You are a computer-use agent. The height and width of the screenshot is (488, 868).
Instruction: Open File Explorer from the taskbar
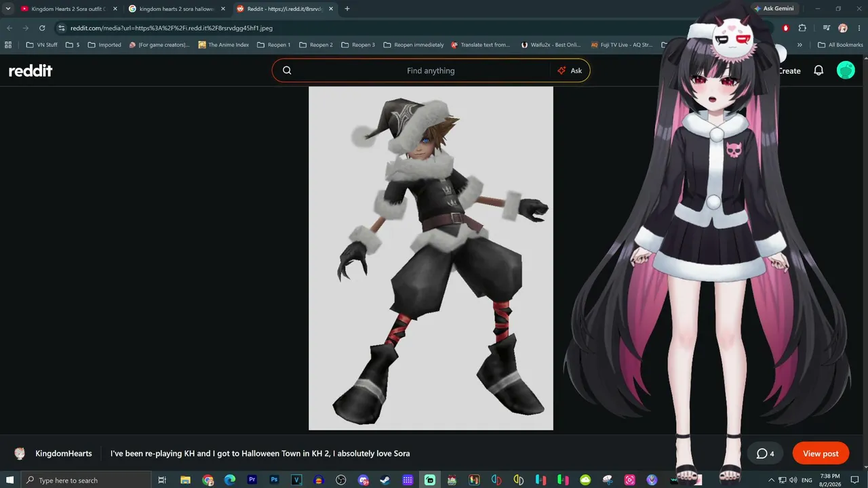(x=185, y=480)
